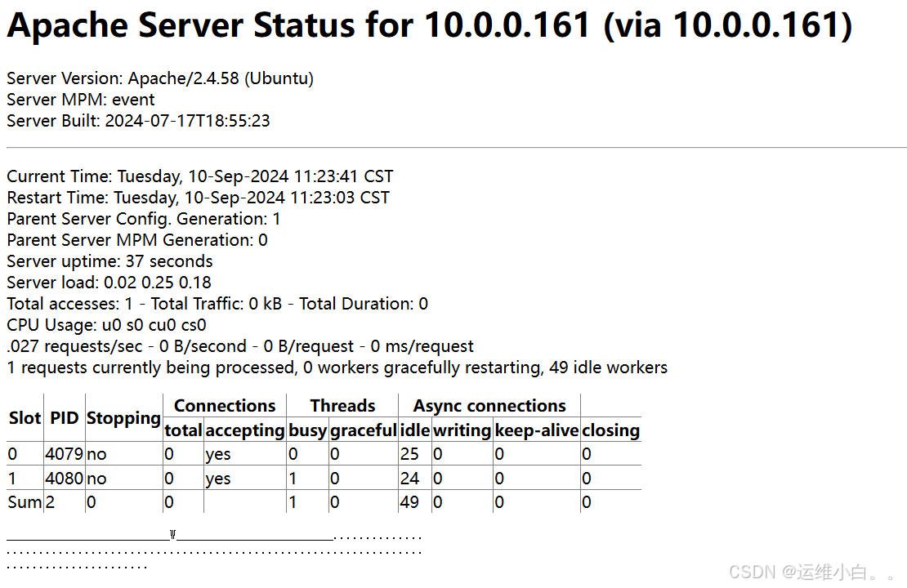Click the busy column subheader
Screen dimensions: 907x588
[x=308, y=430]
